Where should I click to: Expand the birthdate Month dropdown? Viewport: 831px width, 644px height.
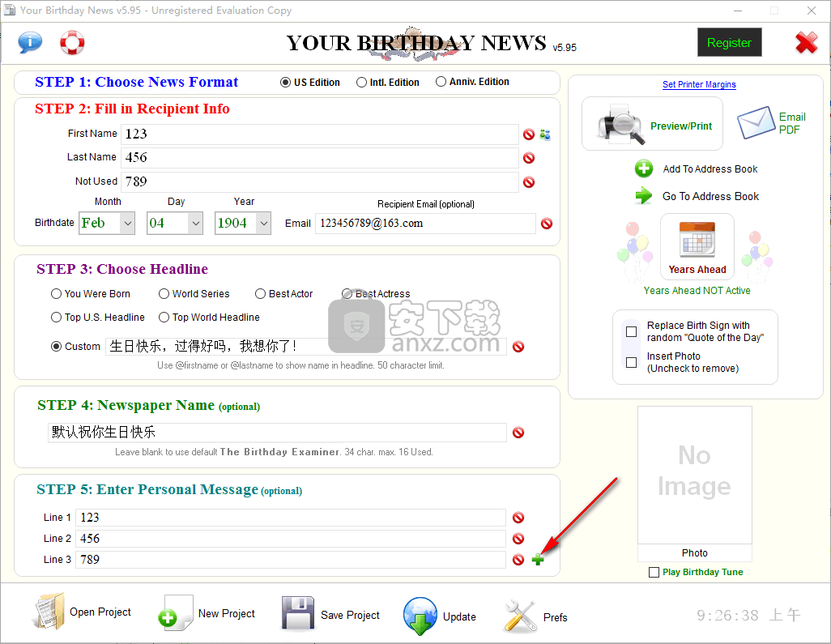pos(127,223)
